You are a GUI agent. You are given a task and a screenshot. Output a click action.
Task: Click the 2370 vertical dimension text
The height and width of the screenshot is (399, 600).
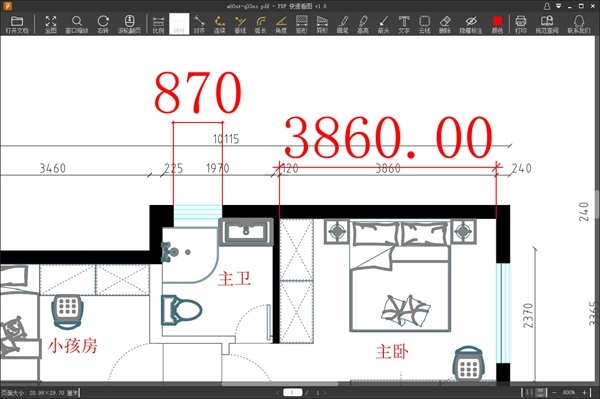pos(528,316)
